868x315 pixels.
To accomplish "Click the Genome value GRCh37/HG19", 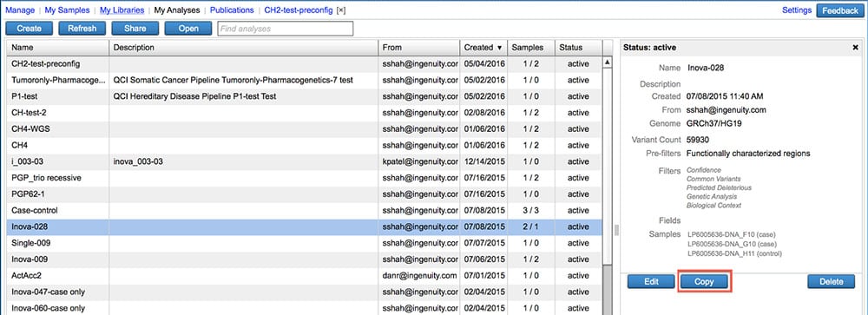I will click(714, 123).
